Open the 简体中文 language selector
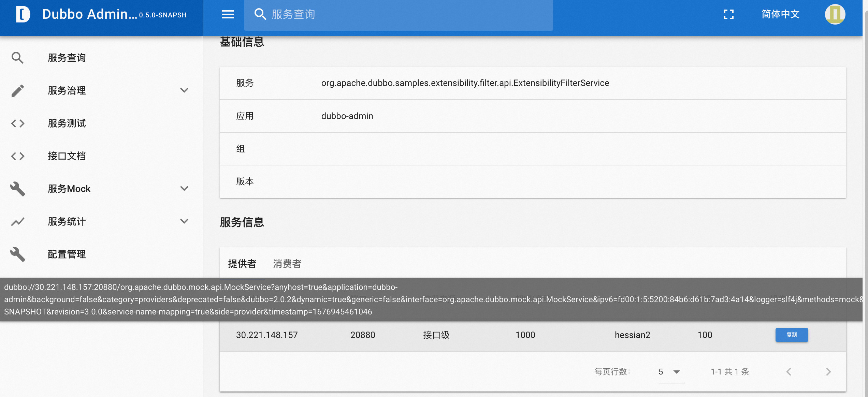Image resolution: width=868 pixels, height=397 pixels. pos(780,14)
